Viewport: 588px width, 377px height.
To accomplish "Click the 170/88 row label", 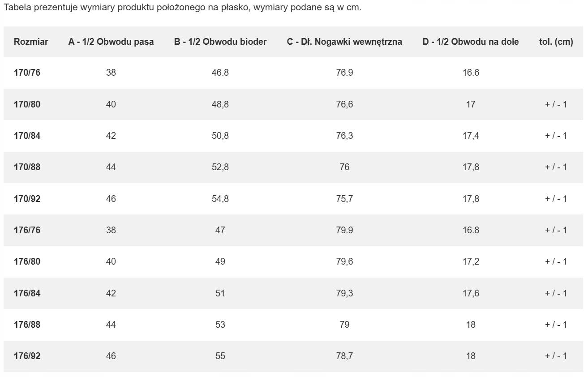I will 27,167.
